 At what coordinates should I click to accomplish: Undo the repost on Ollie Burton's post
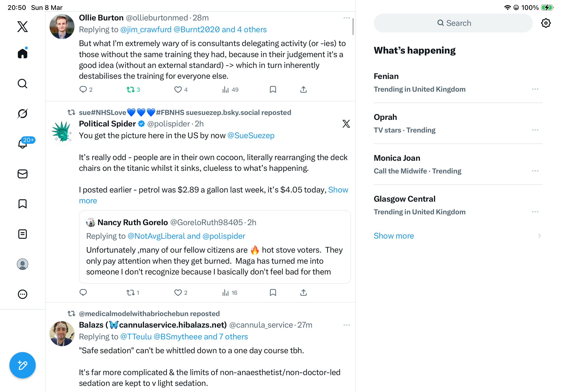pos(133,90)
